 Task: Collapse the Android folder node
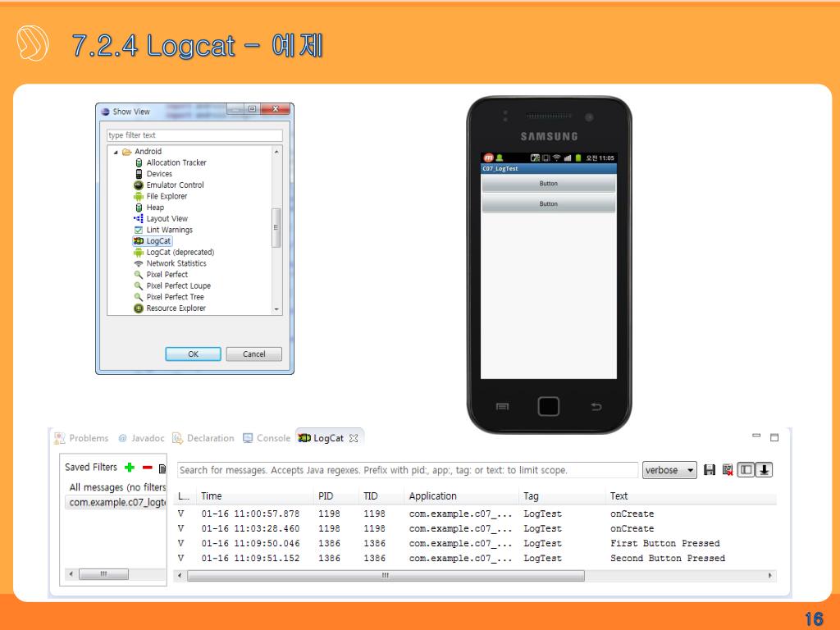pos(116,152)
